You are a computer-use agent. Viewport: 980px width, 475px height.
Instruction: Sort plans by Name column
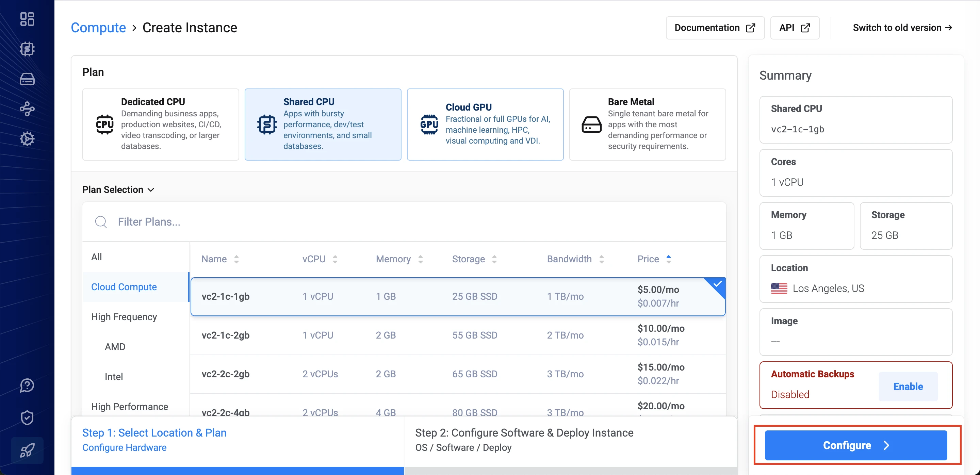pyautogui.click(x=220, y=259)
